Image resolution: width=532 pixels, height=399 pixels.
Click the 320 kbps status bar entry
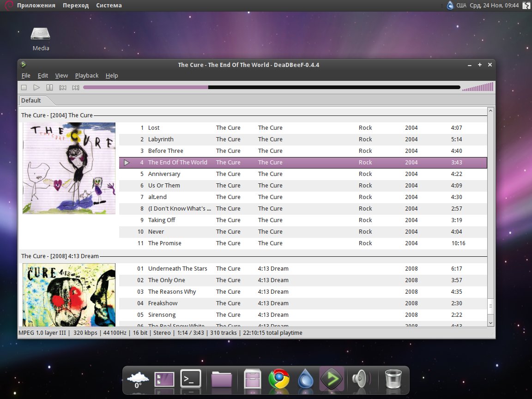point(85,333)
